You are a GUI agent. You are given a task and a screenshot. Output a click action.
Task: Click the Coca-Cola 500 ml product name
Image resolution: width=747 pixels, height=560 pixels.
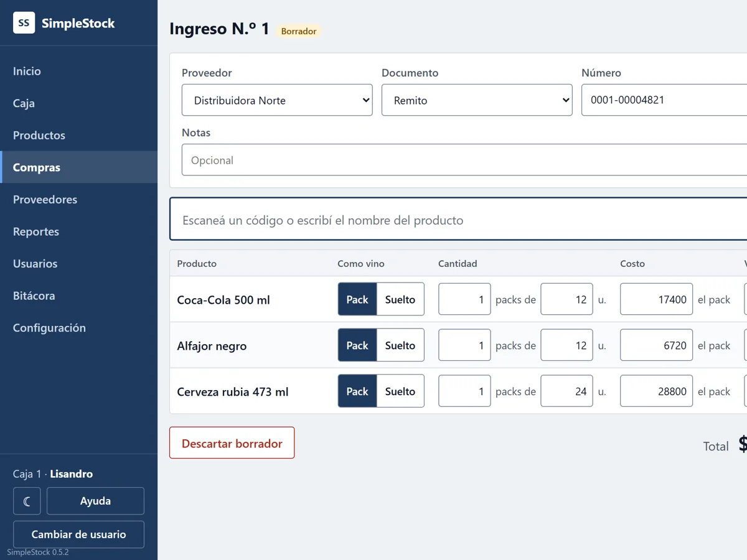(223, 300)
